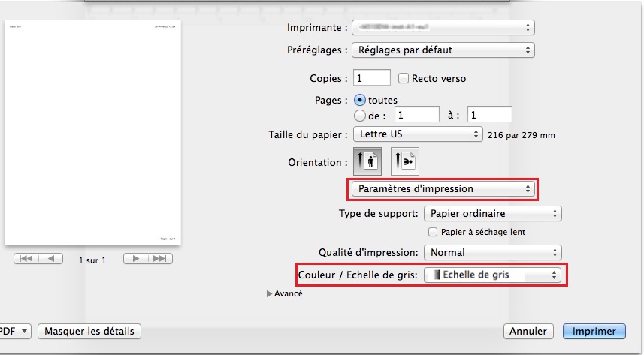Select landscape orientation icon

(404, 161)
